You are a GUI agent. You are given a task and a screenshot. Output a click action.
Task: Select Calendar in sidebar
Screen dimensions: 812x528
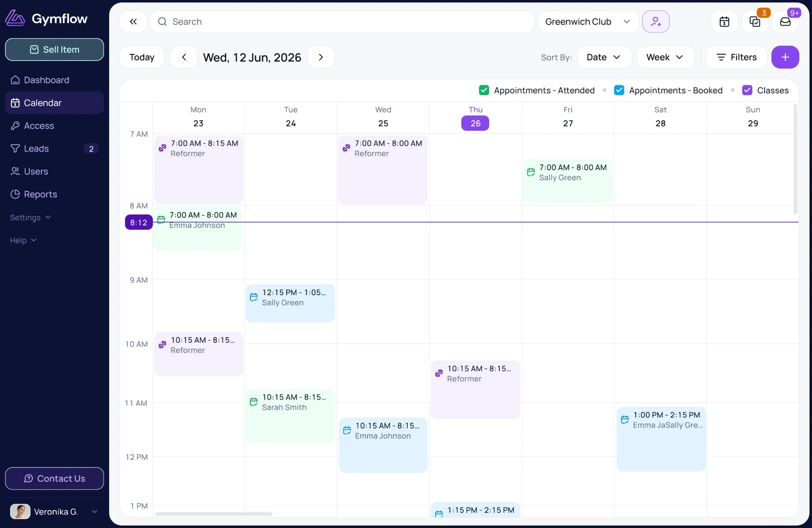(54, 103)
